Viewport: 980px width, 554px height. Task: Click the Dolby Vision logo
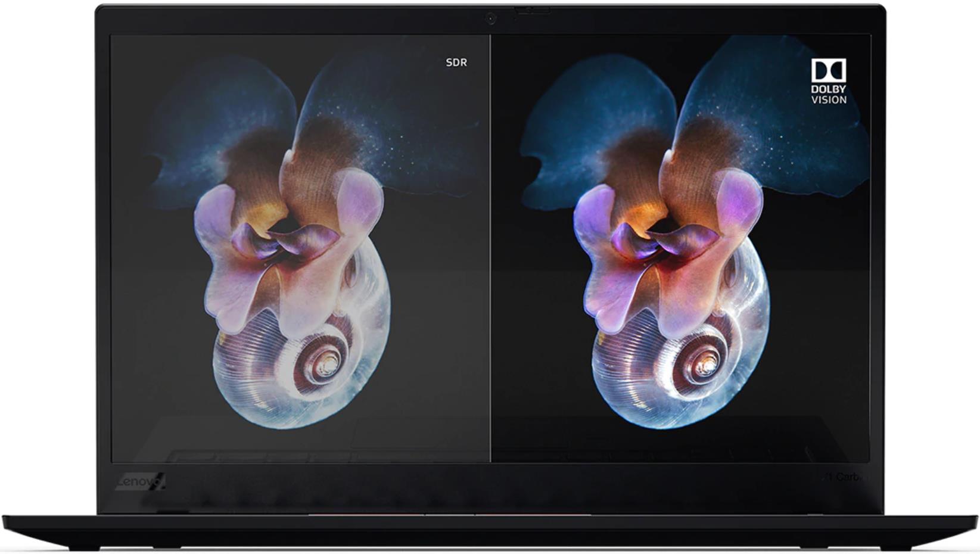(x=829, y=81)
